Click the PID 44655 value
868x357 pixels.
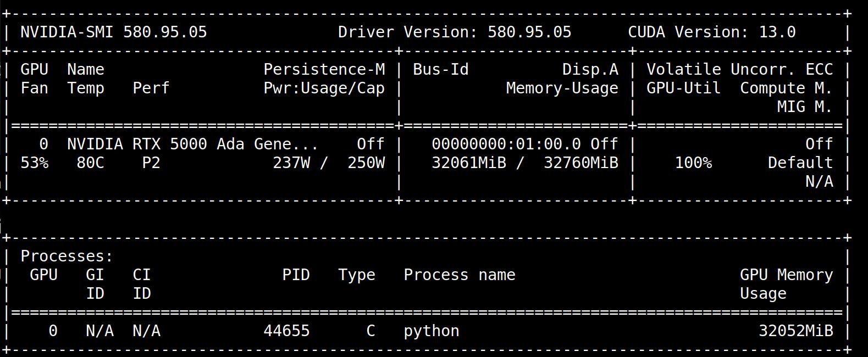tap(286, 331)
